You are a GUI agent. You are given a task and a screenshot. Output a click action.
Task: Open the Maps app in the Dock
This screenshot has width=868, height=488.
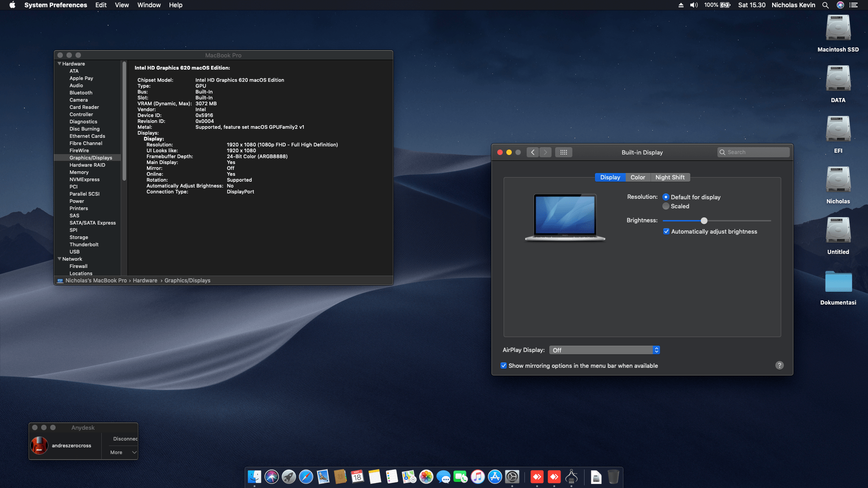[409, 477]
